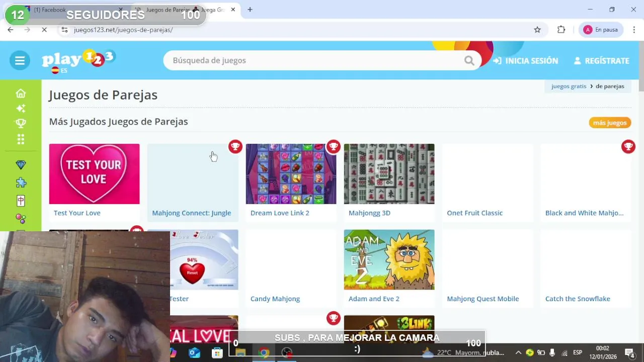This screenshot has height=362, width=644.
Task: Click the Onet Fruit Classic title
Action: click(474, 213)
